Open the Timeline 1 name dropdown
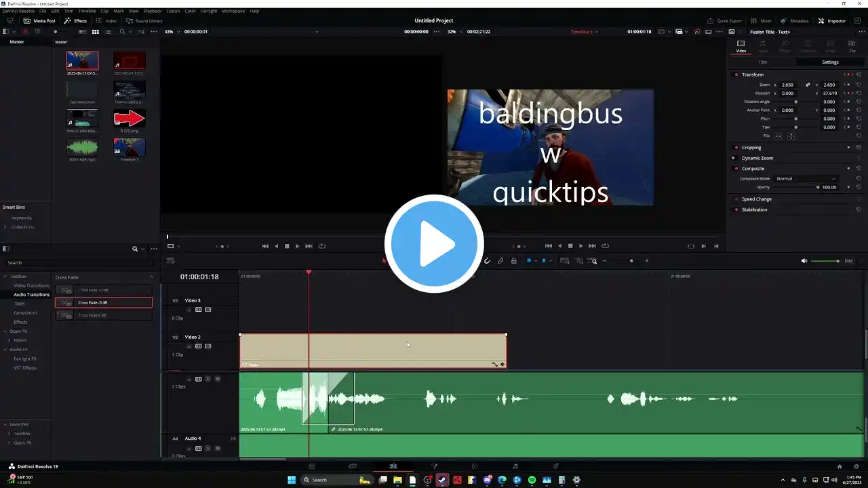 [584, 32]
